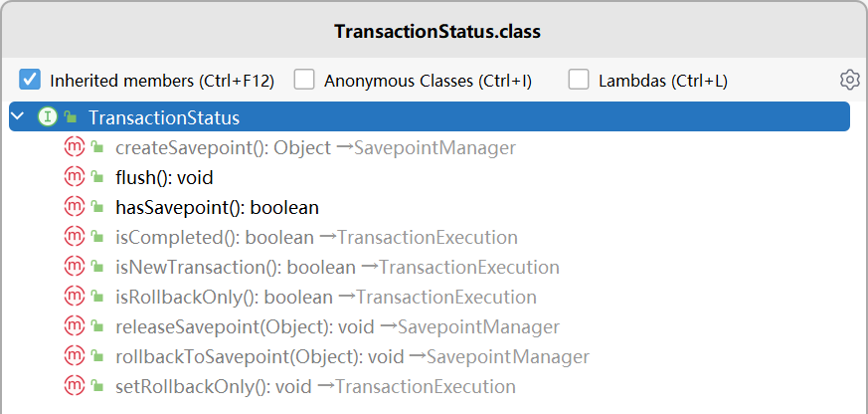Screen dimensions: 868x414
Task: Click the method icon beside hasSavepoint()
Action: (75, 207)
